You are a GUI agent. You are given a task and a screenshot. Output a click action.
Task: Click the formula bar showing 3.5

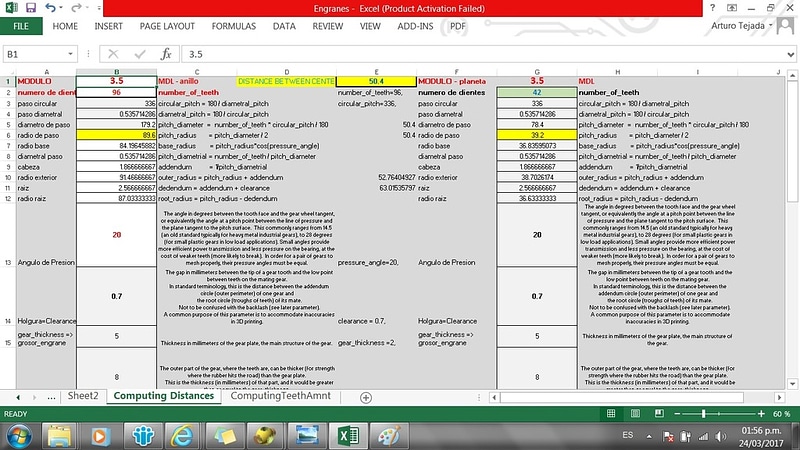[482, 54]
